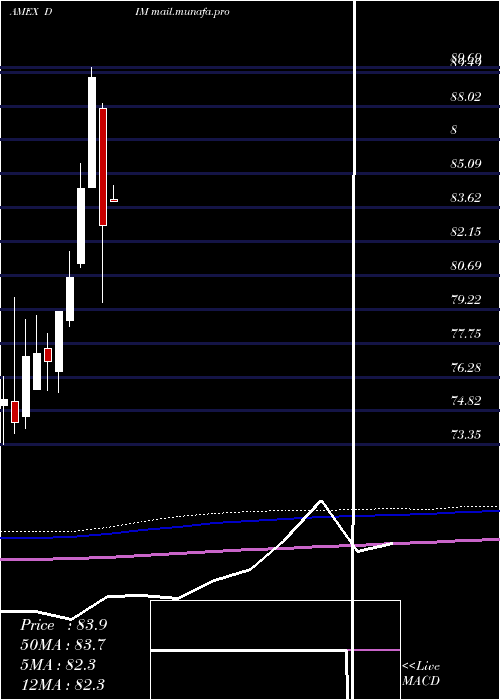Click the 85.09 price level label
This screenshot has width=500, height=700.
tap(466, 163)
